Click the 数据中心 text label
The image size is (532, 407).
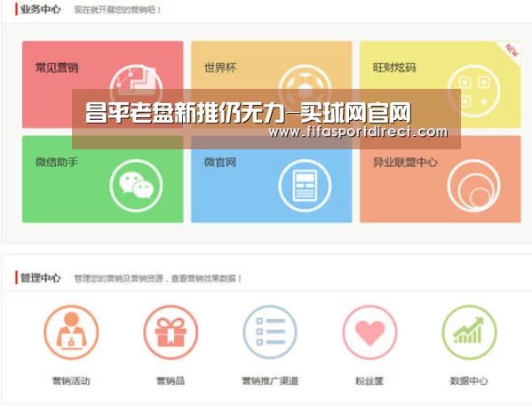pos(469,381)
